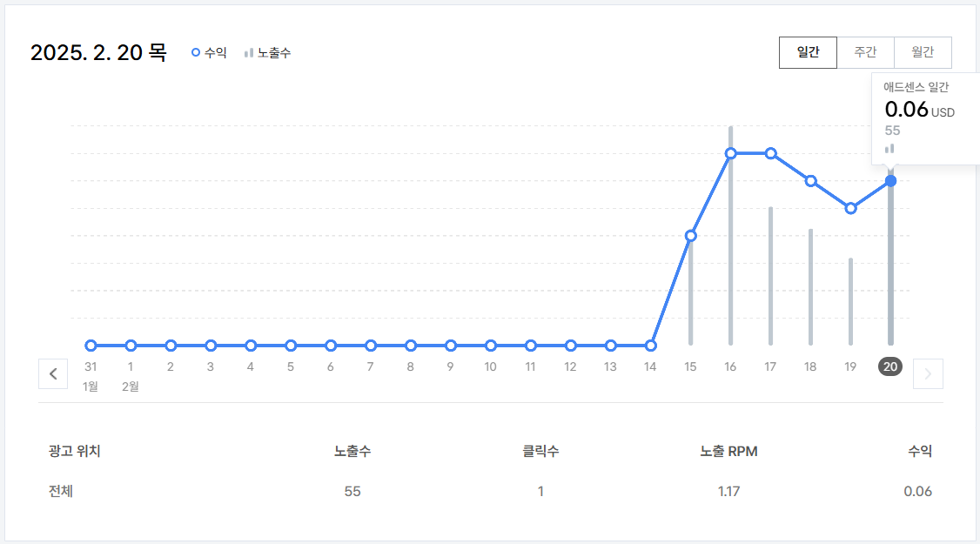Click the impressions bar for day 18
This screenshot has width=980, height=544.
point(810,286)
